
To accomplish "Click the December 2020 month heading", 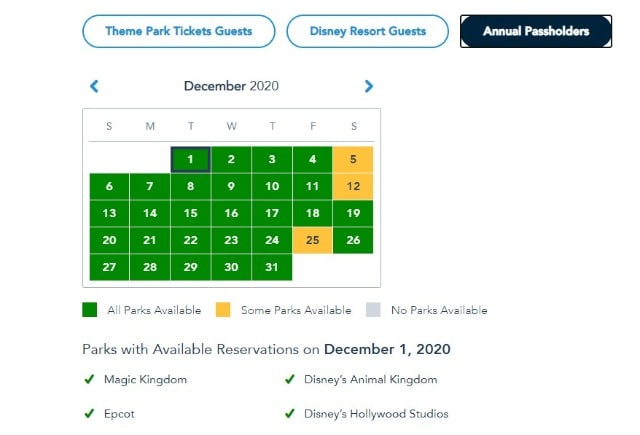I will pos(231,86).
